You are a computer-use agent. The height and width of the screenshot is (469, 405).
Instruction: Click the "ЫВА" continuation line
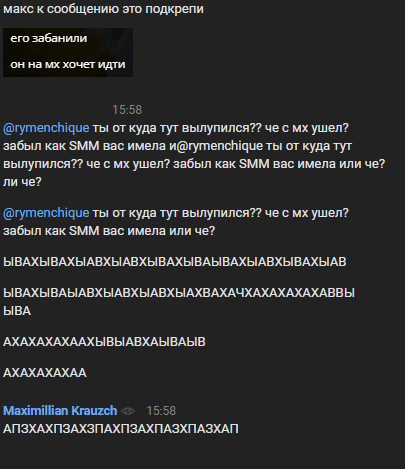tap(17, 311)
